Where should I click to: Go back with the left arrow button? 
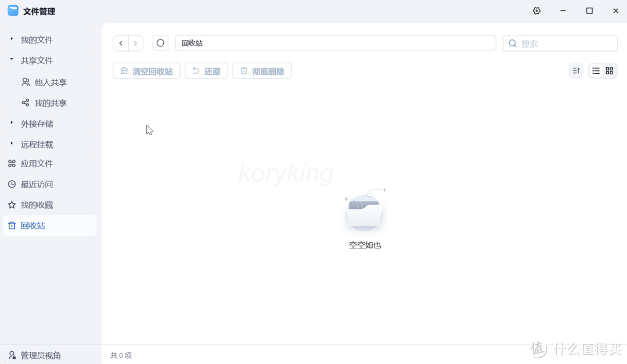(121, 43)
